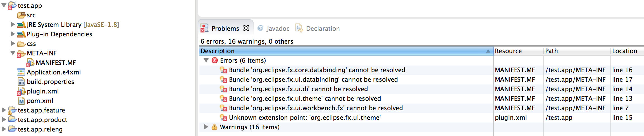Click the pom.xml Maven file icon

22,101
